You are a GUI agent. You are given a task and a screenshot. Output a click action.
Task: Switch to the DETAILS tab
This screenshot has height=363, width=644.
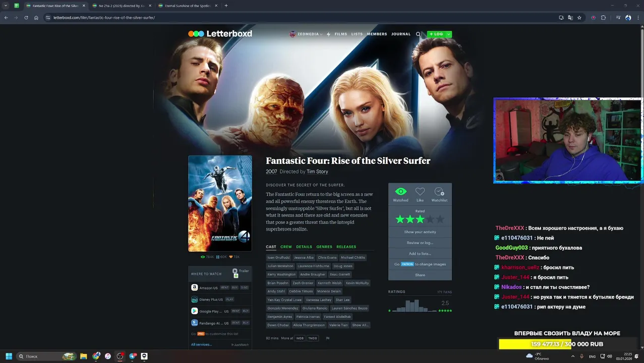[304, 247]
